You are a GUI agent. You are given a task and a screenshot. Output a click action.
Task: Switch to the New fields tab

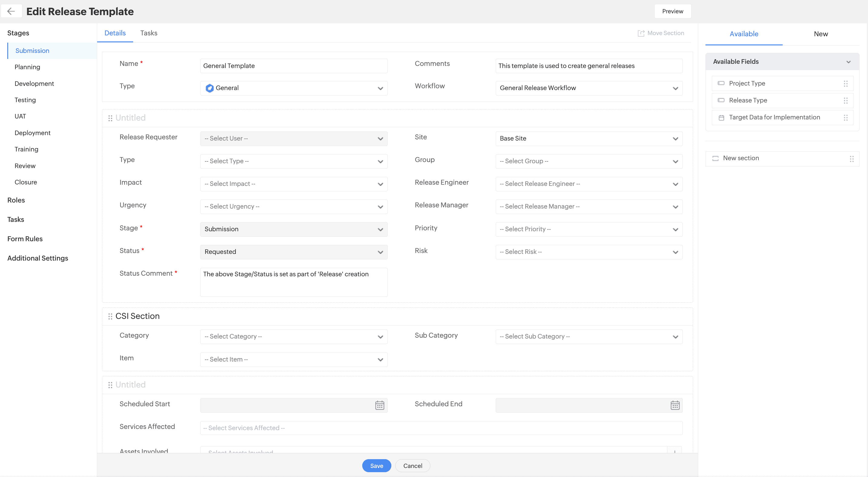coord(821,34)
